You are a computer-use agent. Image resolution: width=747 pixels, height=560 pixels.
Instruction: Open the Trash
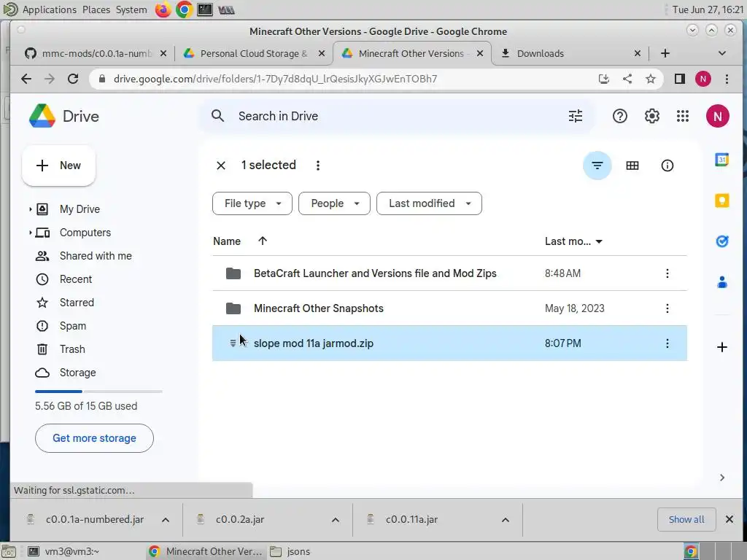[x=72, y=349]
